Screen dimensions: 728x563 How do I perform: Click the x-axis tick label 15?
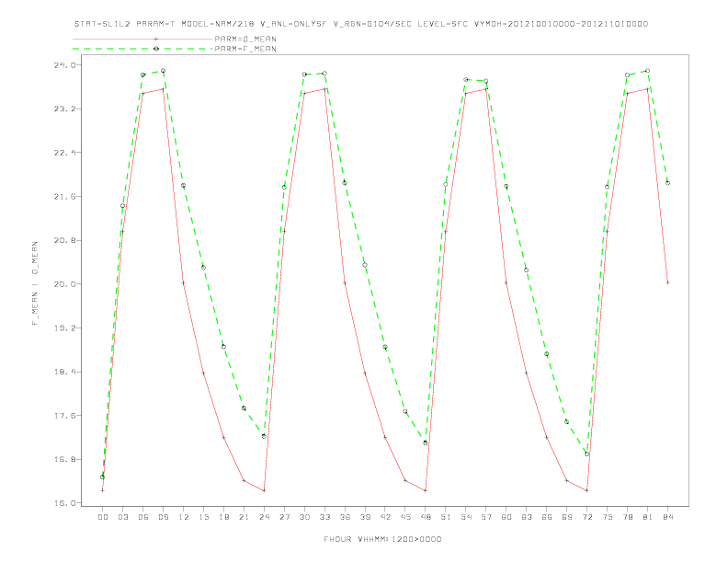(203, 517)
